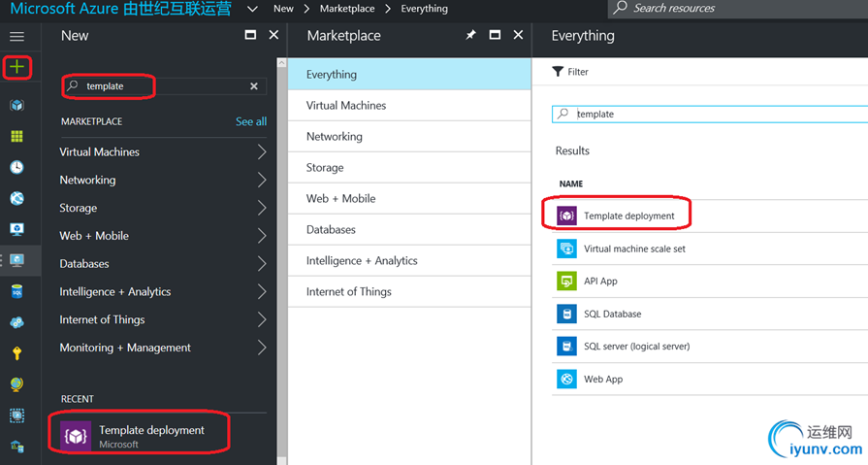868x465 pixels.
Task: Expand Databases chevron in New blade
Action: [x=262, y=264]
